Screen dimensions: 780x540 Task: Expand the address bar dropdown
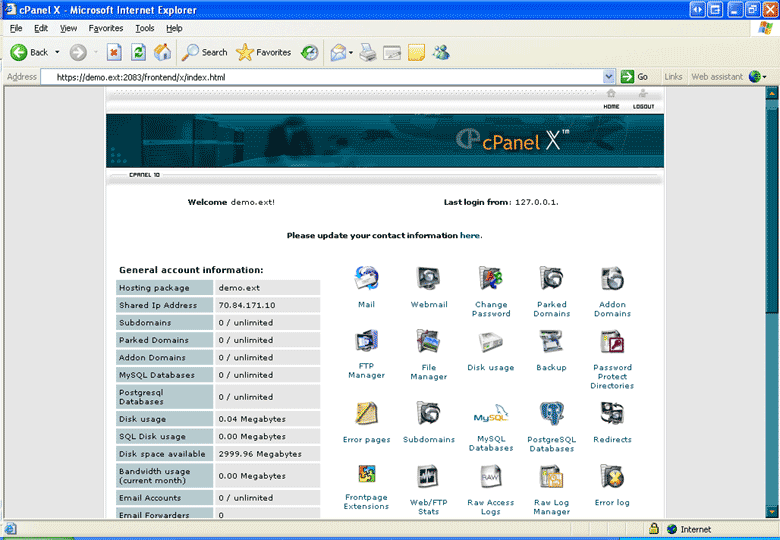[x=609, y=77]
